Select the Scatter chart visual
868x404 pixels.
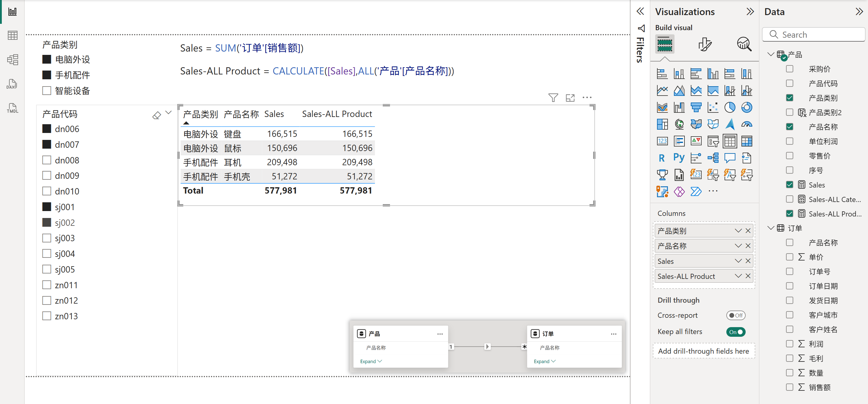pyautogui.click(x=713, y=108)
